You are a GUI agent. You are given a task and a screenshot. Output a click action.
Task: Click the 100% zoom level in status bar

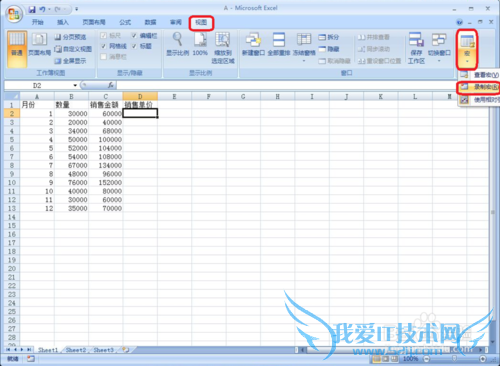point(410,359)
